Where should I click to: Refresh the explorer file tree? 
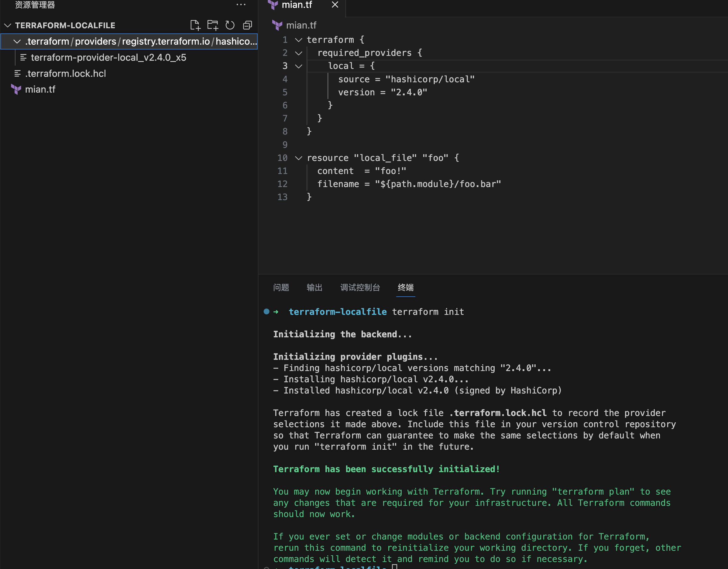pyautogui.click(x=230, y=25)
